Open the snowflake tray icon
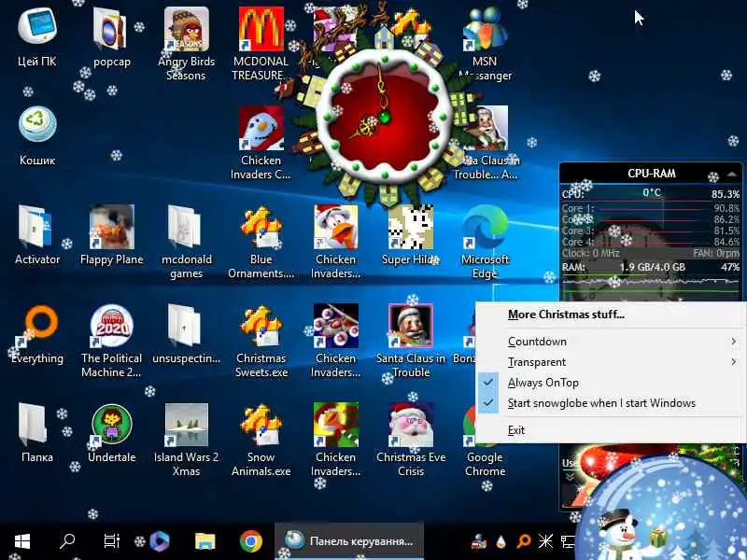The width and height of the screenshot is (747, 560). pos(545,541)
